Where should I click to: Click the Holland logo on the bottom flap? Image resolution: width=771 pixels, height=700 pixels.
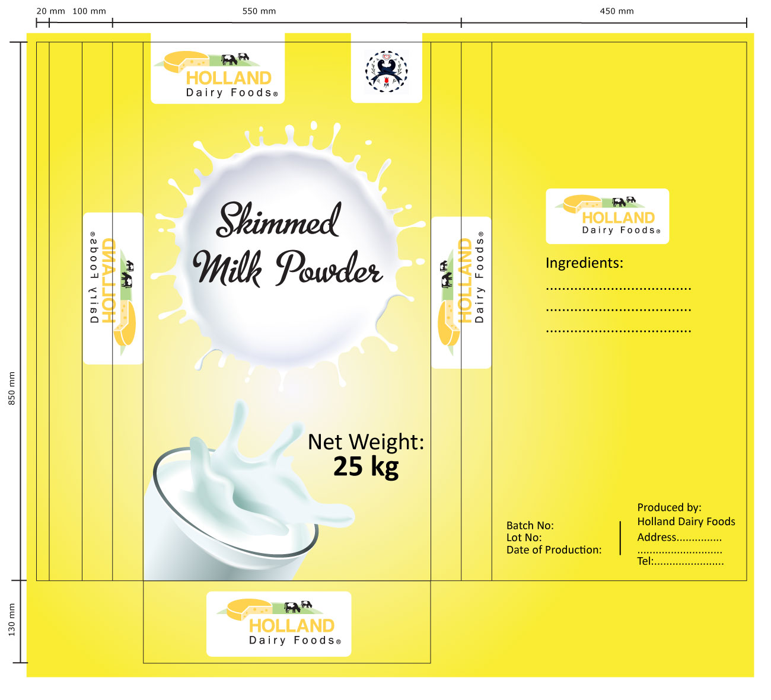pos(279,624)
